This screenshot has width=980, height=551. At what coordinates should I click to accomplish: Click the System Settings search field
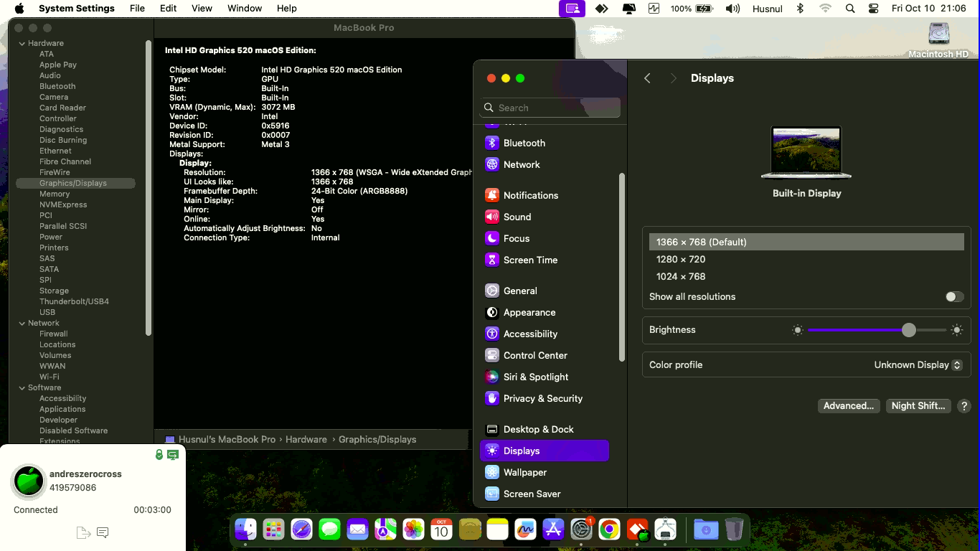coord(550,108)
